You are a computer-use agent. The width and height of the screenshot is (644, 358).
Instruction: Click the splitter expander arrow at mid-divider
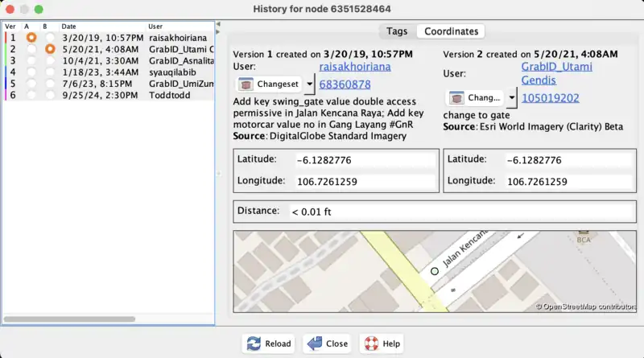coord(217,173)
